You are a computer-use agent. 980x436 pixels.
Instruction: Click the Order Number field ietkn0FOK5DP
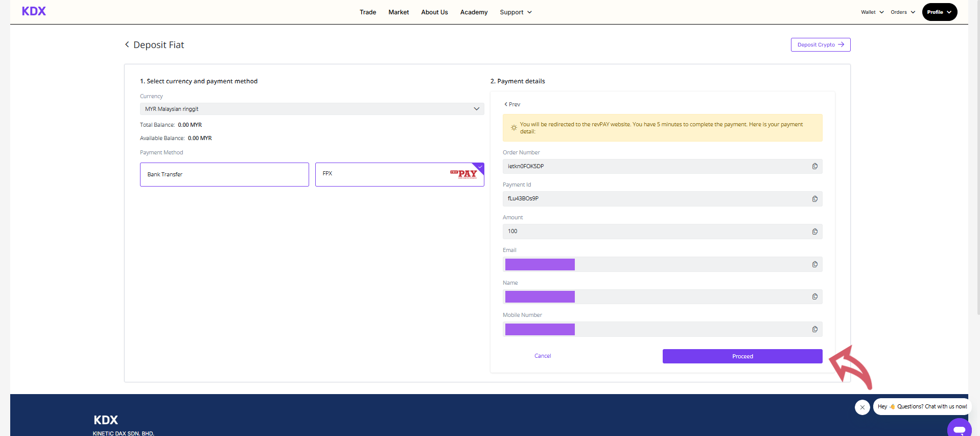click(x=662, y=166)
